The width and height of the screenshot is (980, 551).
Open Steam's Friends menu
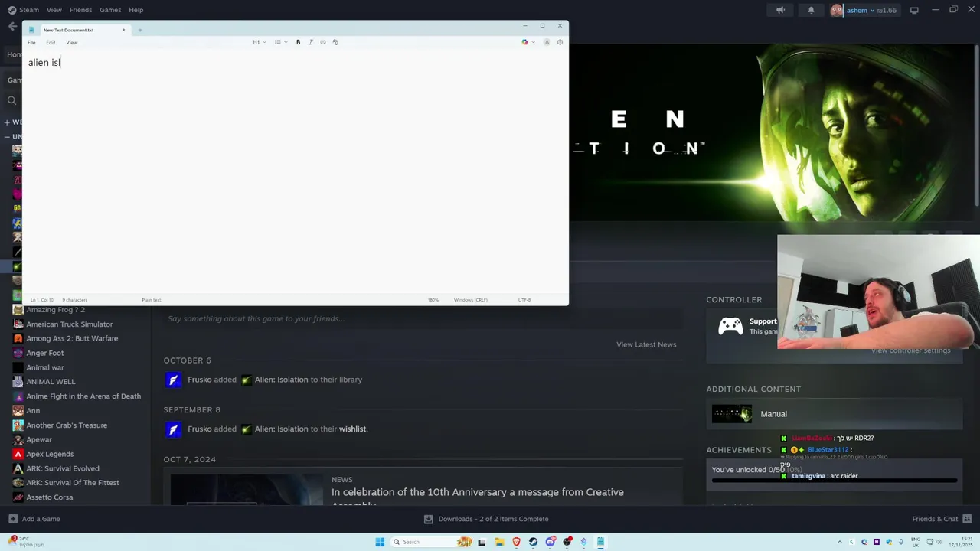click(x=80, y=10)
